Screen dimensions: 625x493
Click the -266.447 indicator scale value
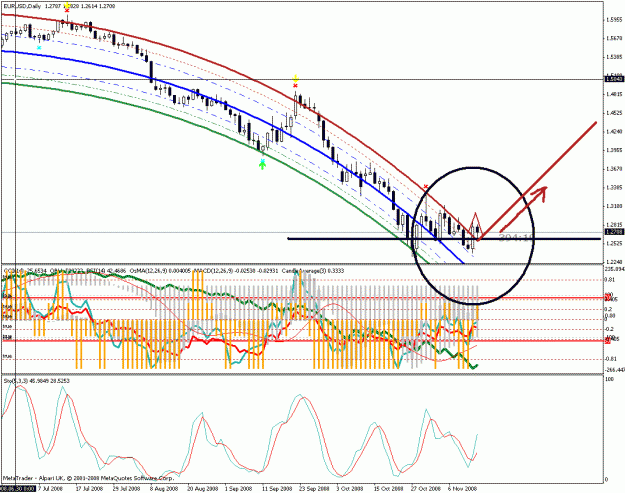(x=615, y=370)
